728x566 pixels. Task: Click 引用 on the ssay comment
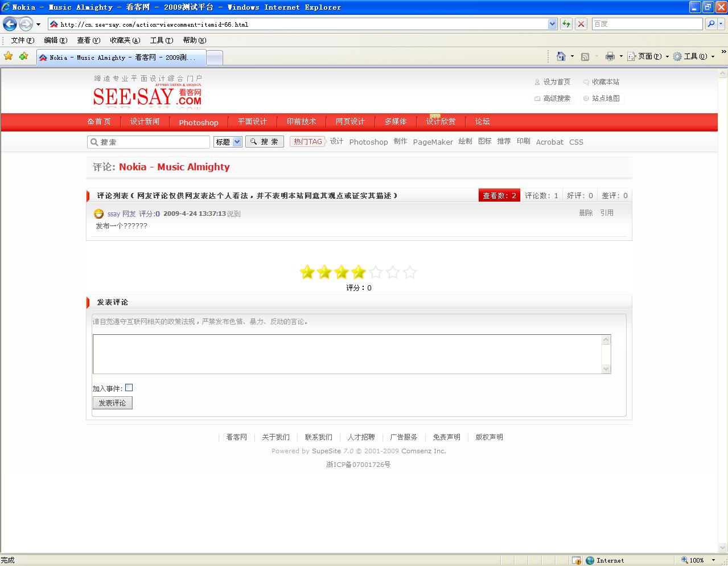[x=607, y=213]
